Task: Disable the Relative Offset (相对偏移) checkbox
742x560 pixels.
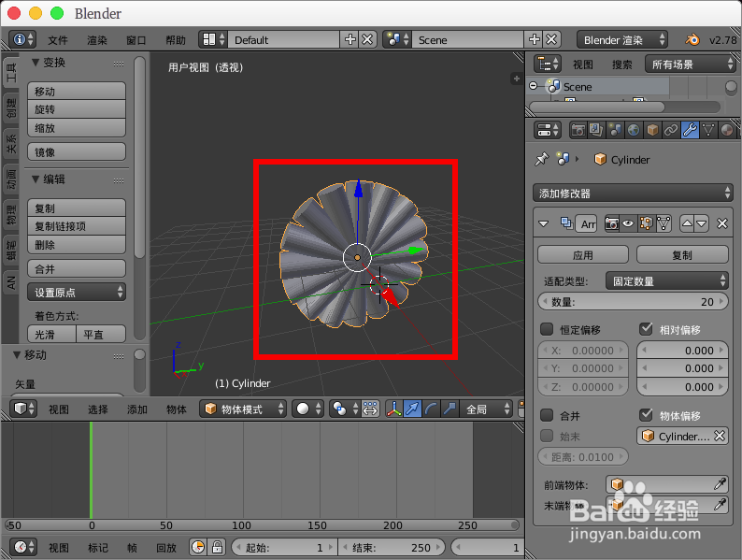Action: (646, 329)
